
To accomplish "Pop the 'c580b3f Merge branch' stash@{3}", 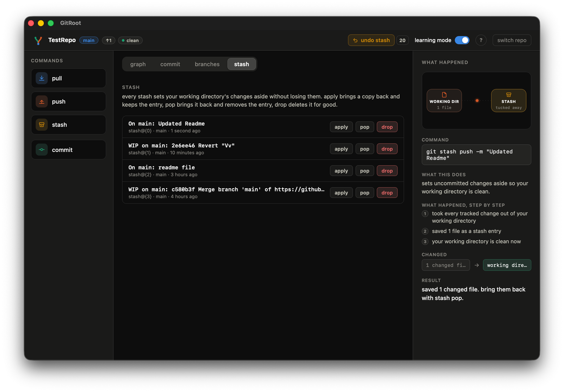I will tap(365, 192).
